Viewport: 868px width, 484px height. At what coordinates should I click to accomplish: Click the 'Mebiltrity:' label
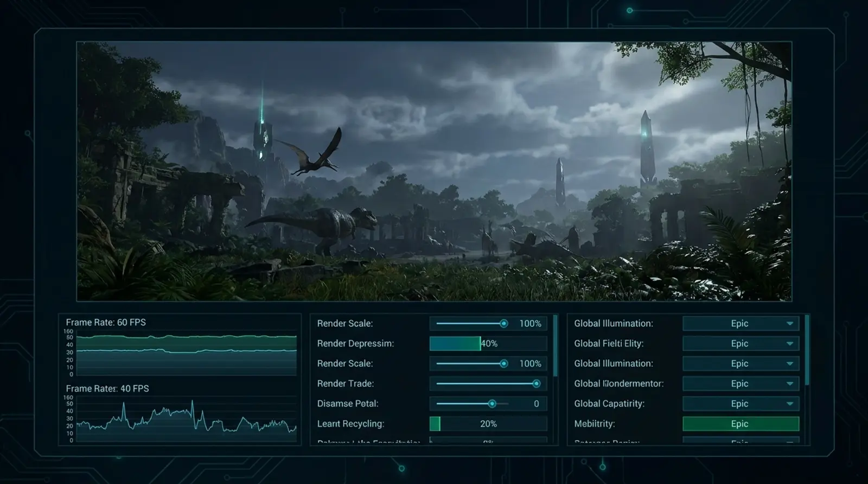(595, 424)
